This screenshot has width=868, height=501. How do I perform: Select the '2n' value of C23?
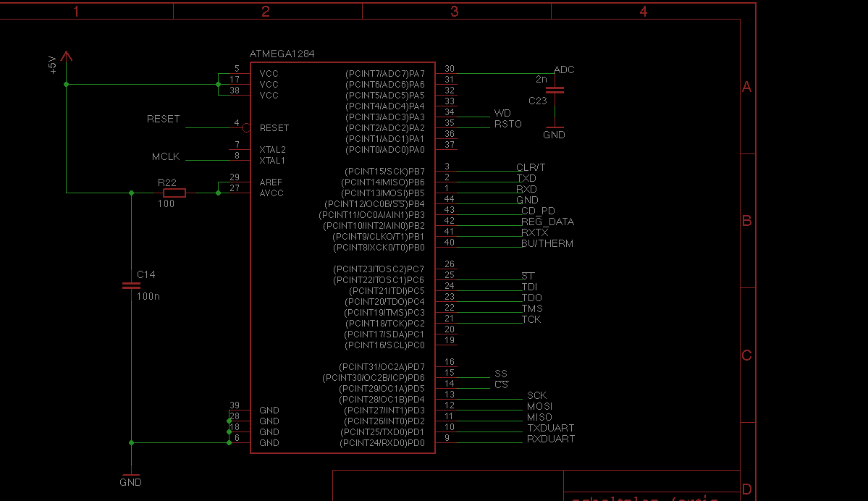[542, 79]
